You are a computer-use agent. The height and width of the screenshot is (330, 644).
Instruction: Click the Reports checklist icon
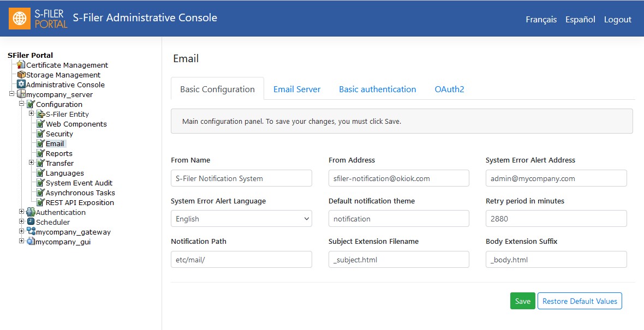click(x=41, y=153)
